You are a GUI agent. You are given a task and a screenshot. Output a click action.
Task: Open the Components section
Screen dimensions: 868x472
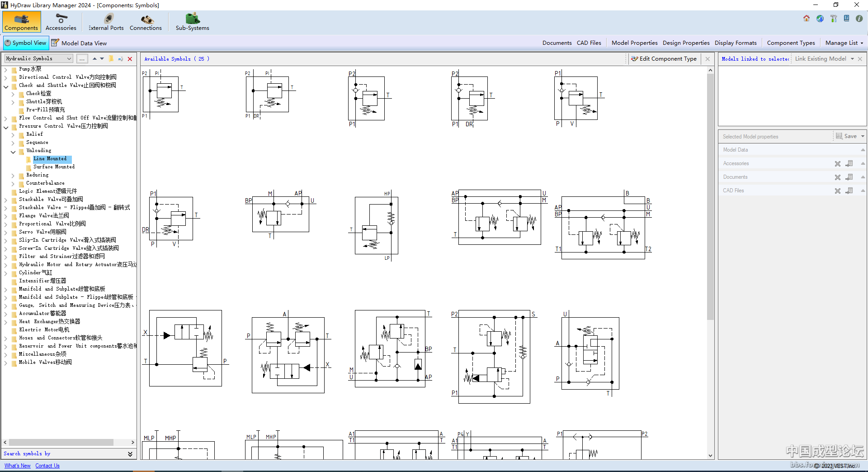click(21, 22)
